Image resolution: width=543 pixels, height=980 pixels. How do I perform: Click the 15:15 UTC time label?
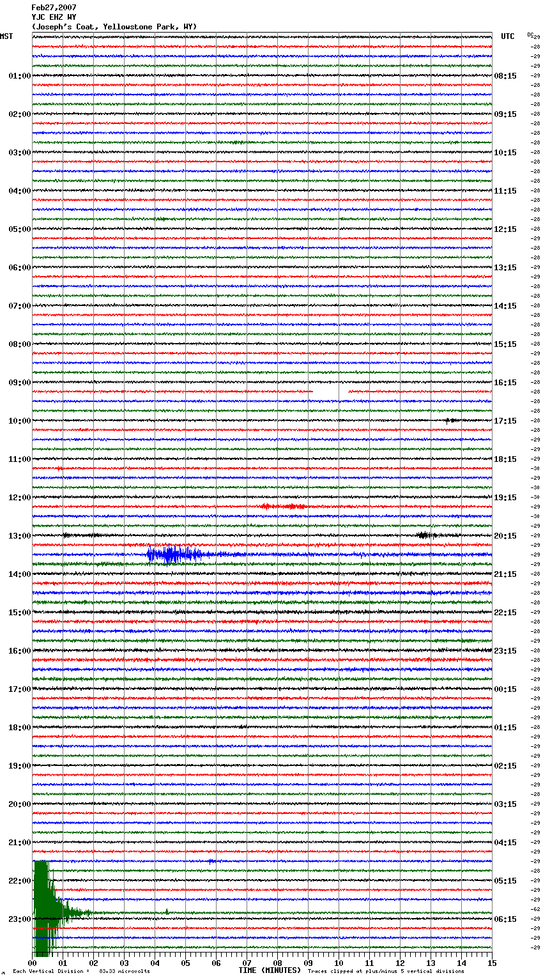(x=505, y=344)
